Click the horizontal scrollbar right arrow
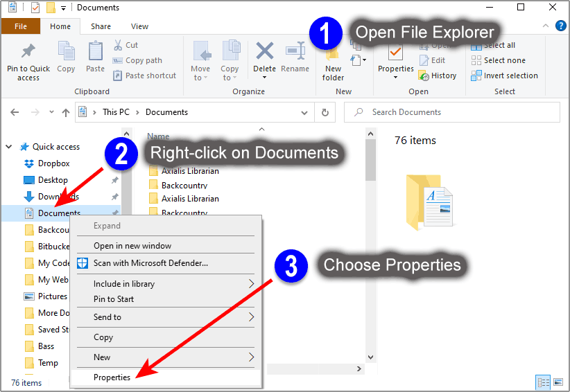This screenshot has width=570, height=392. coord(359,368)
